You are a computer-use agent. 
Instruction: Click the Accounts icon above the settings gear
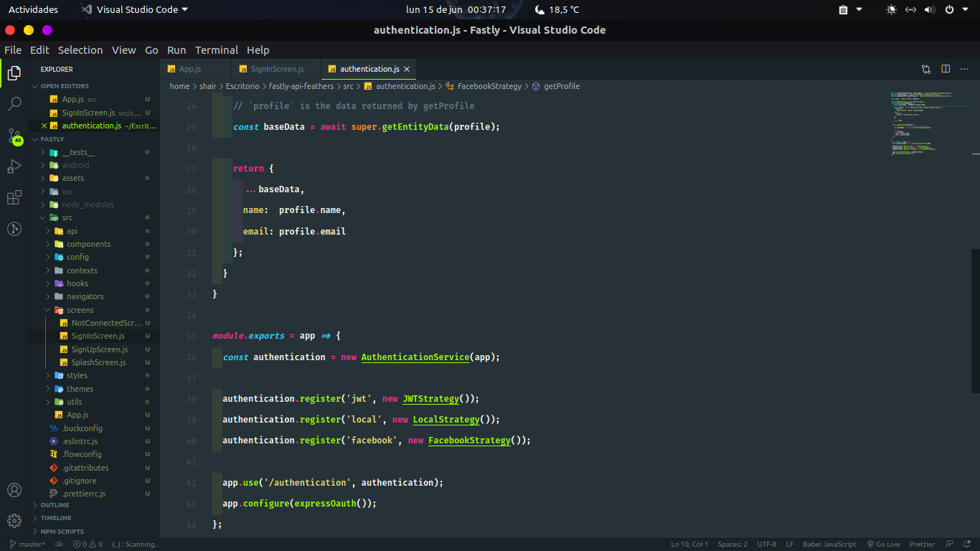(x=14, y=490)
